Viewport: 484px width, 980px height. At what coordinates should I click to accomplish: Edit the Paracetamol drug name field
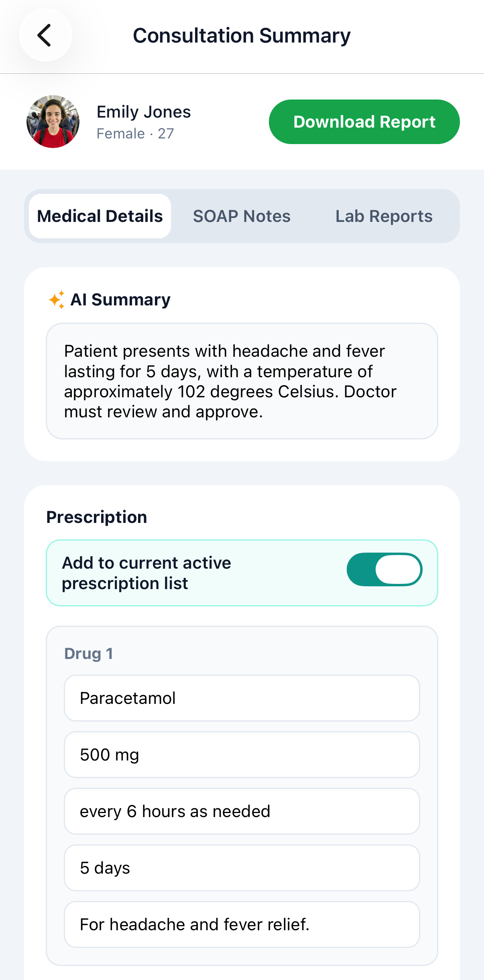pyautogui.click(x=242, y=698)
